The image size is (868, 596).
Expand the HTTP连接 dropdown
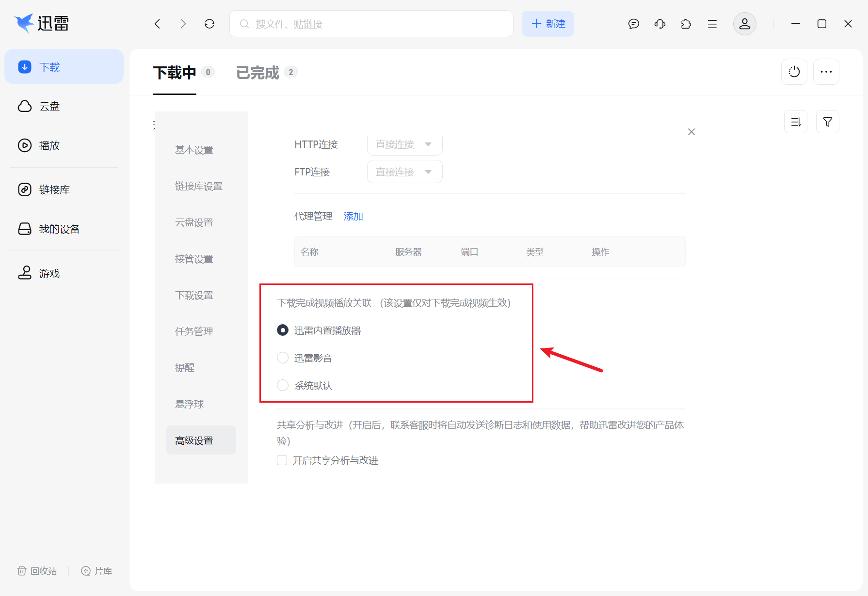click(404, 144)
